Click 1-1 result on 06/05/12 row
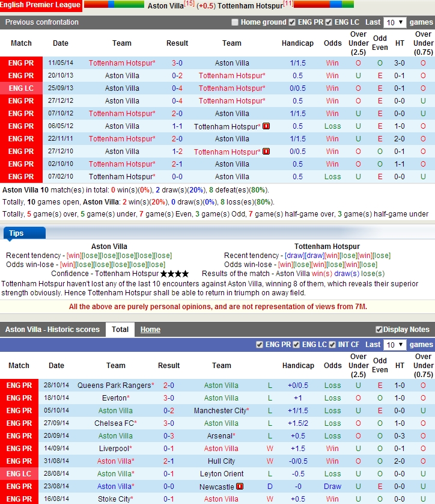The width and height of the screenshot is (435, 504). (x=177, y=126)
